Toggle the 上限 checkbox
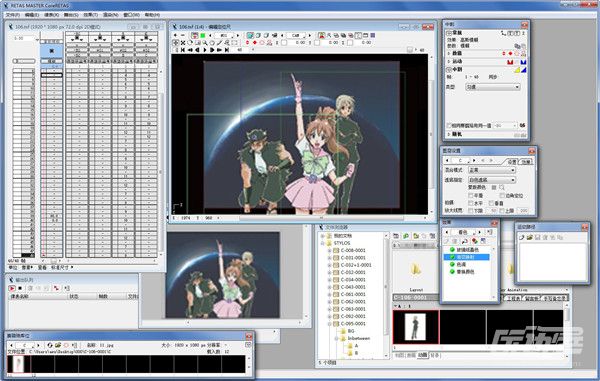The image size is (600, 381). point(502,211)
